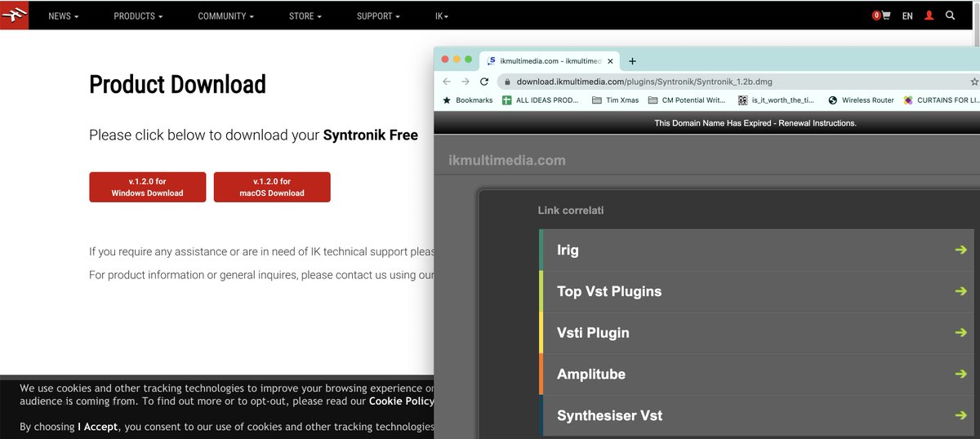Click the IK Multimedia red logo
This screenshot has width=980, height=439.
coord(14,15)
